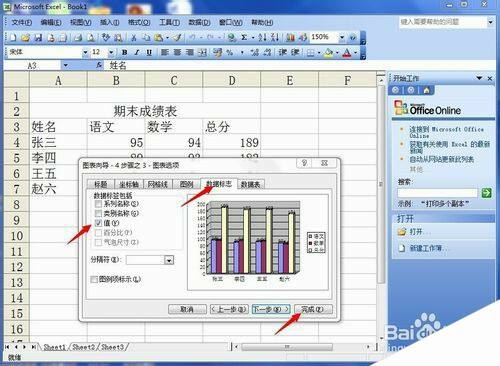Image resolution: width=500 pixels, height=366 pixels.
Task: Click the New workbook icon
Action: coord(13,38)
